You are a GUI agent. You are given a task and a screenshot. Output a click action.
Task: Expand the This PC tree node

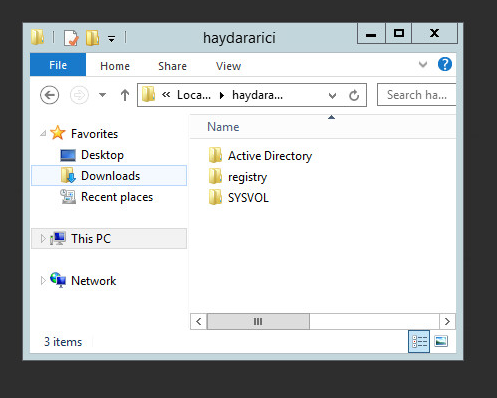43,239
